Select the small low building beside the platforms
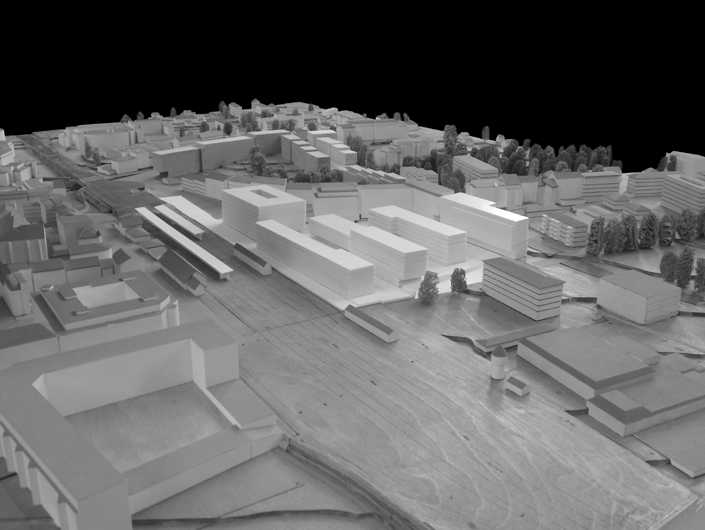The height and width of the screenshot is (530, 705). point(251,258)
